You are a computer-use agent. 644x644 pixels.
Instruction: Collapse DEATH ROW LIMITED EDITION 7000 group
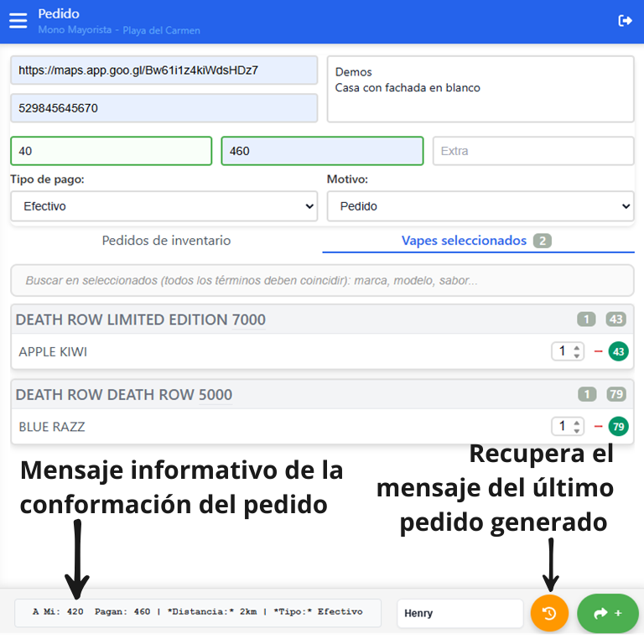[141, 319]
